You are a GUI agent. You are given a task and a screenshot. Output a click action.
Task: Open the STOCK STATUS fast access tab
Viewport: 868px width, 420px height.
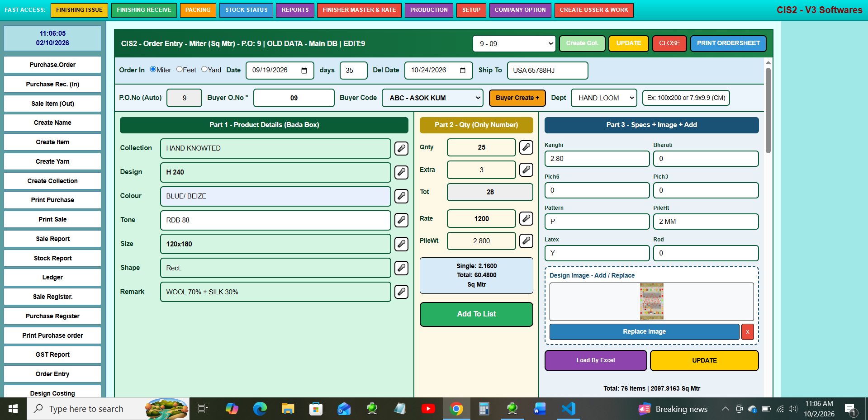(x=246, y=10)
